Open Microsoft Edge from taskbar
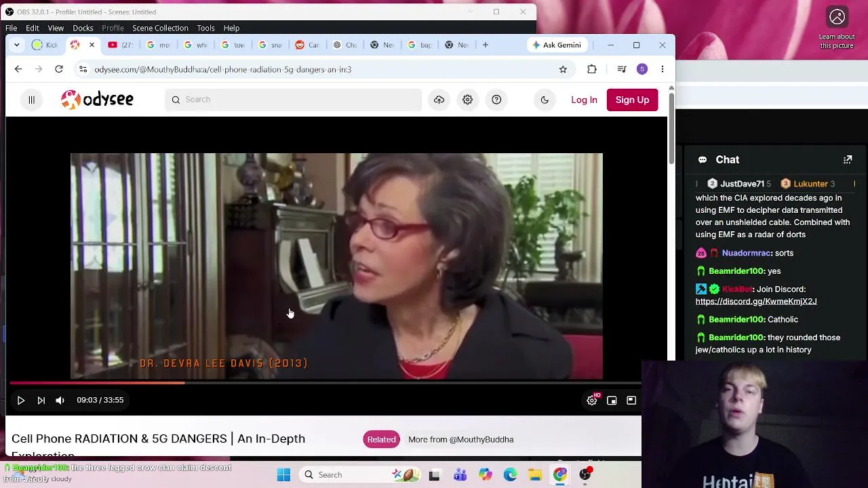This screenshot has width=868, height=488. click(510, 475)
